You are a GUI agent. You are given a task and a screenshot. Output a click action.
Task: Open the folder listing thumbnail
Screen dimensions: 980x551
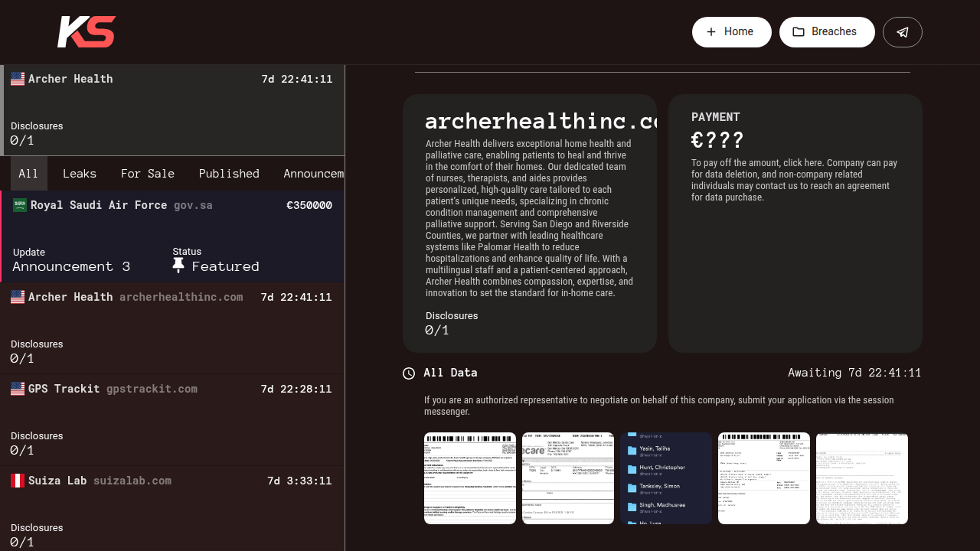(x=666, y=478)
